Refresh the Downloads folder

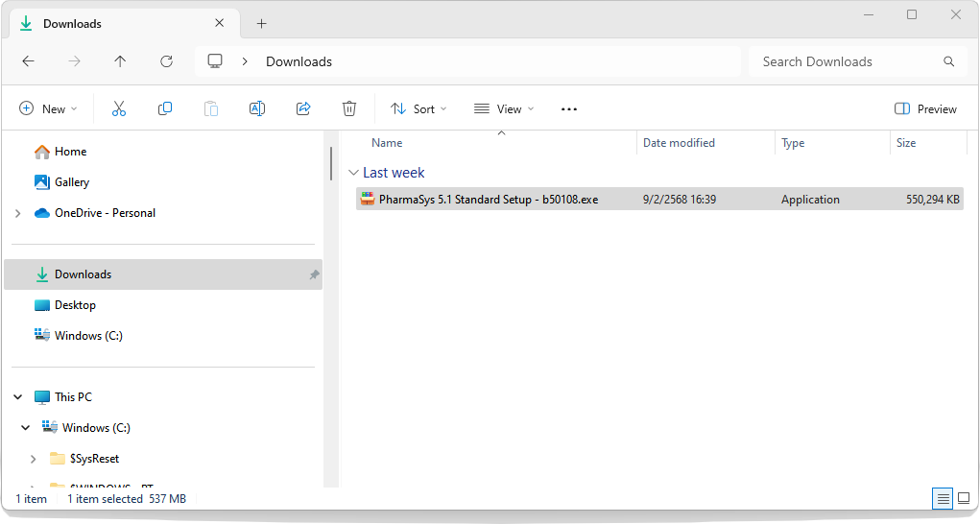click(x=166, y=61)
